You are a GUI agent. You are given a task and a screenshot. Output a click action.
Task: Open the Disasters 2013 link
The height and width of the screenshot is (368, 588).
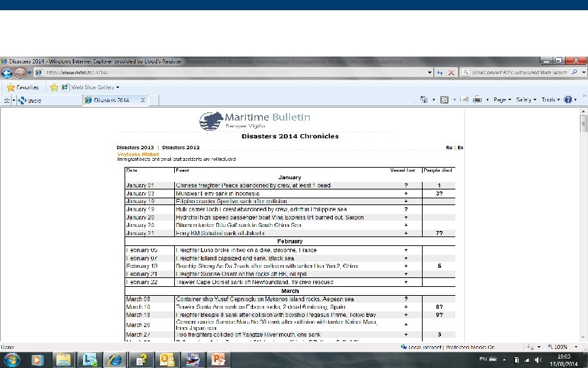(135, 148)
